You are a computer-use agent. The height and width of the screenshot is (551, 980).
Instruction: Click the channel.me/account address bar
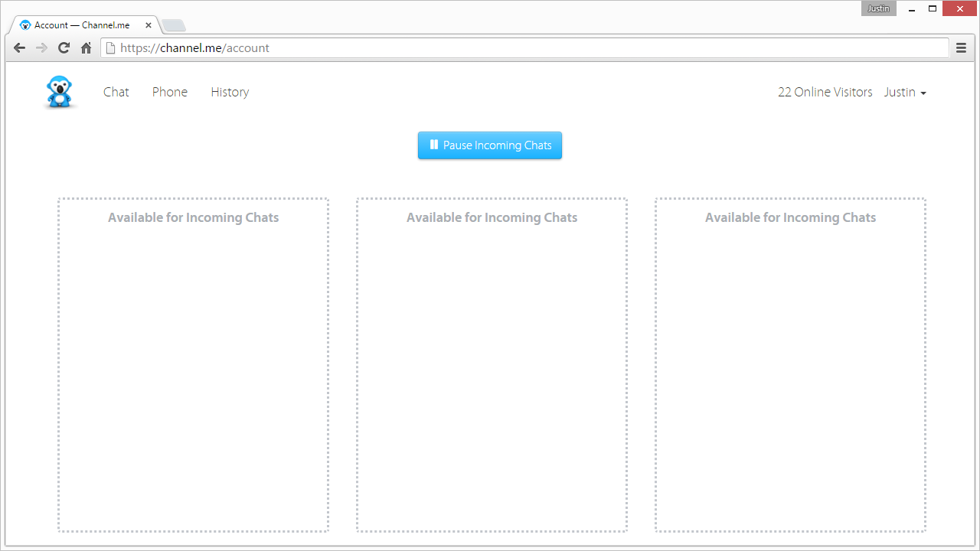pyautogui.click(x=524, y=48)
